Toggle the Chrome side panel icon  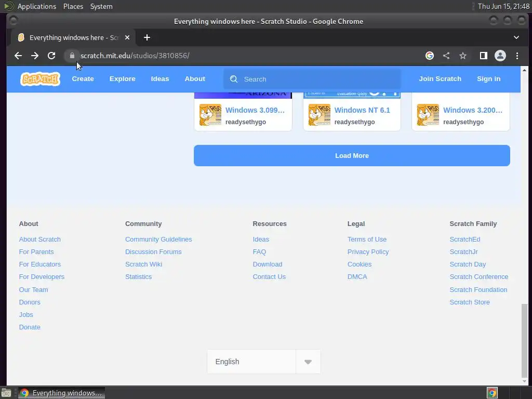pos(484,56)
